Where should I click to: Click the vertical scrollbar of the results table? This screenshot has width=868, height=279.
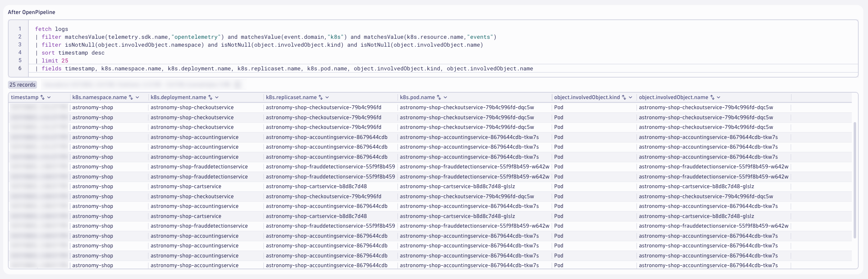tap(855, 180)
